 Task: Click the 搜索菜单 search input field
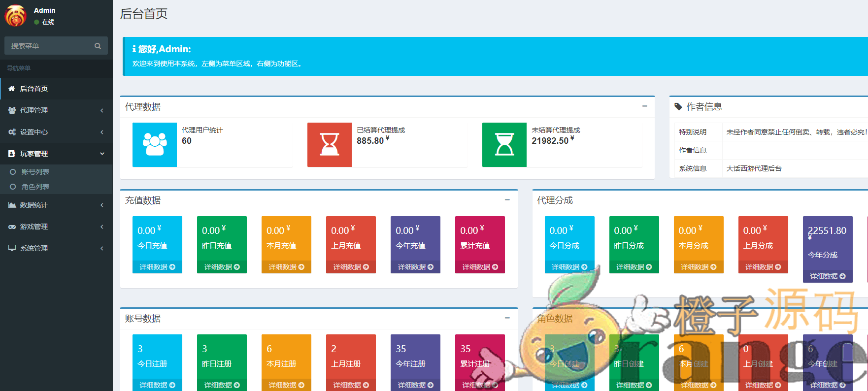(49, 46)
